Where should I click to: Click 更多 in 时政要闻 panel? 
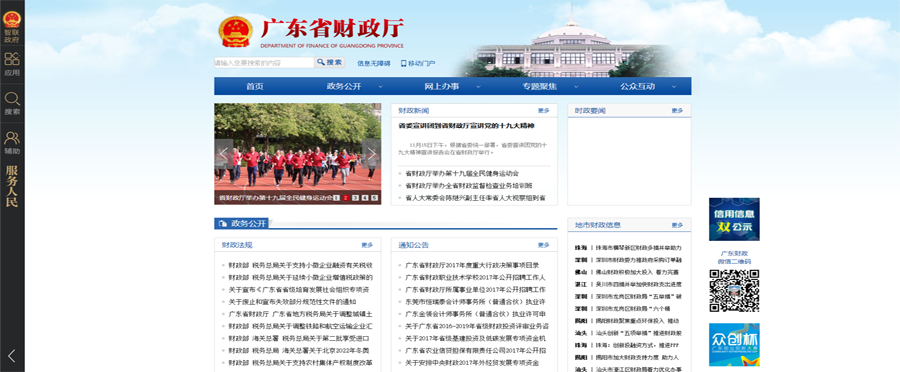pos(677,110)
